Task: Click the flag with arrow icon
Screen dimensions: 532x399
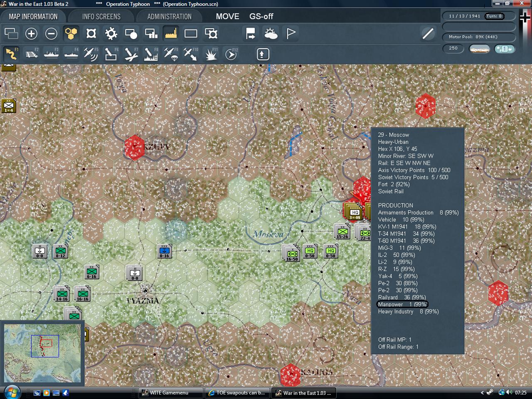Action: tap(251, 33)
